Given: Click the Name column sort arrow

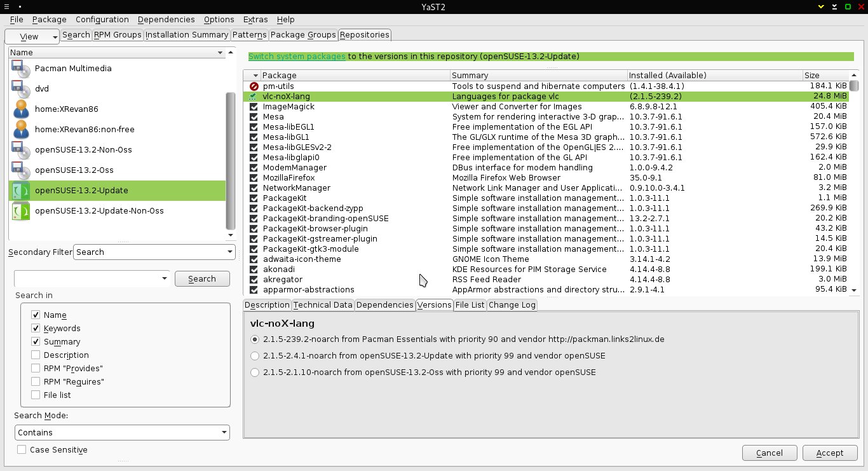Looking at the screenshot, I should (220, 53).
